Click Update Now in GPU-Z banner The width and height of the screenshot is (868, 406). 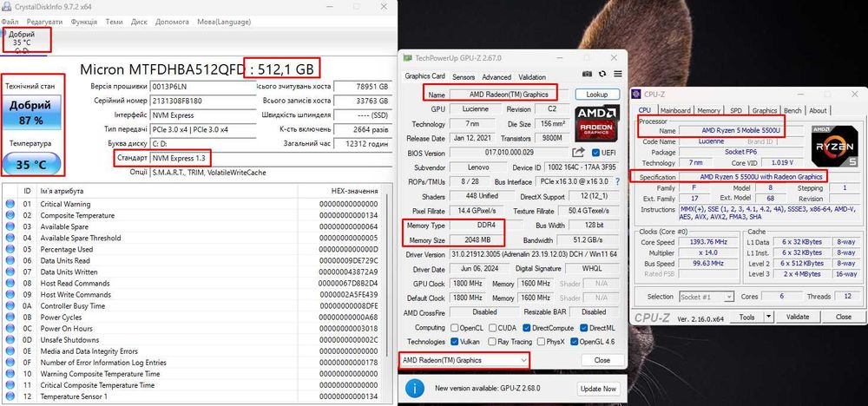pyautogui.click(x=598, y=389)
